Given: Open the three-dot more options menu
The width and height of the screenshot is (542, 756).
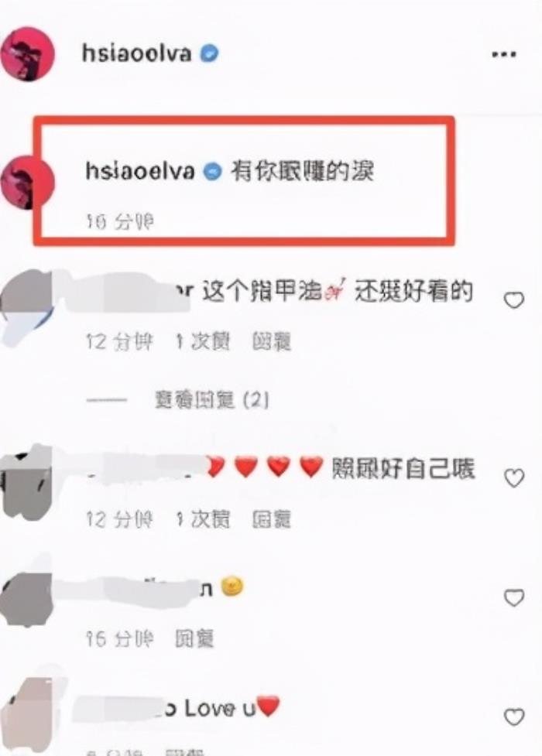Looking at the screenshot, I should pos(504,54).
